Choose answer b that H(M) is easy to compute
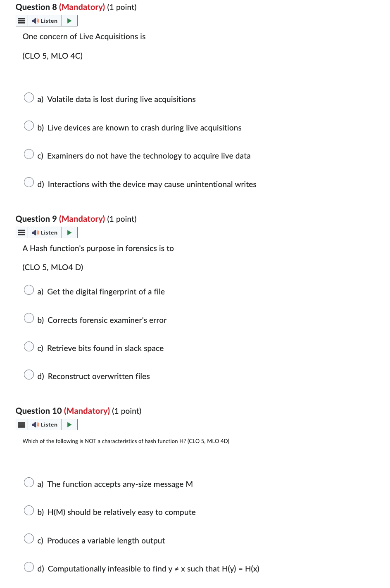 [x=29, y=510]
